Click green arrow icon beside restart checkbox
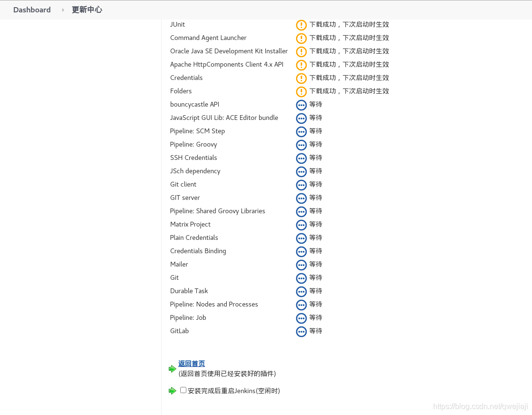This screenshot has height=415, width=532. coord(173,391)
